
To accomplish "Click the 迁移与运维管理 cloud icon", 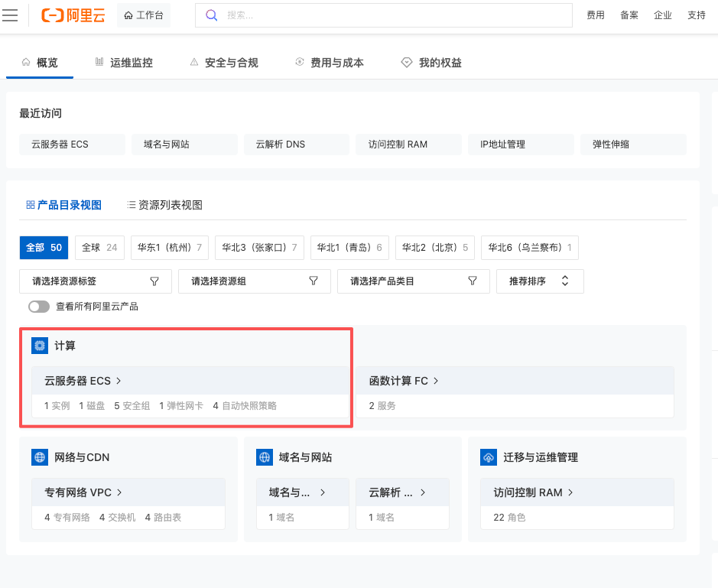I will pos(489,457).
